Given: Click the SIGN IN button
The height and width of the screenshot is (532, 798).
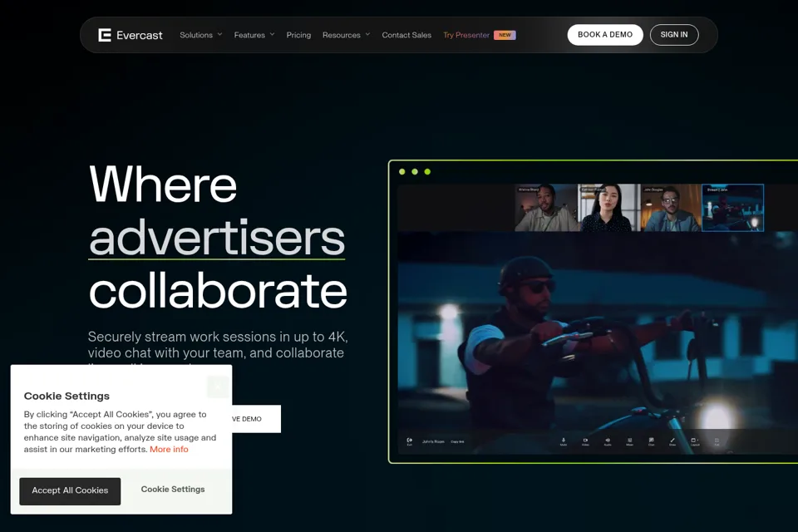Looking at the screenshot, I should pyautogui.click(x=674, y=35).
